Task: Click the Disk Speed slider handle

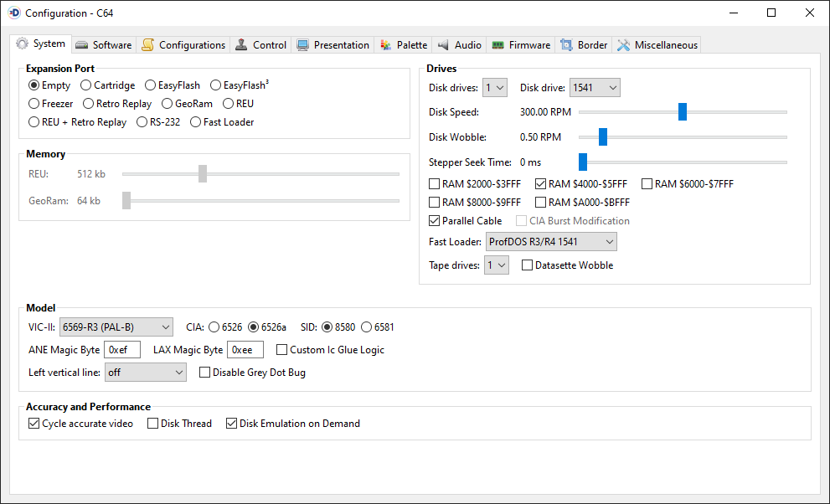Action: (x=683, y=111)
